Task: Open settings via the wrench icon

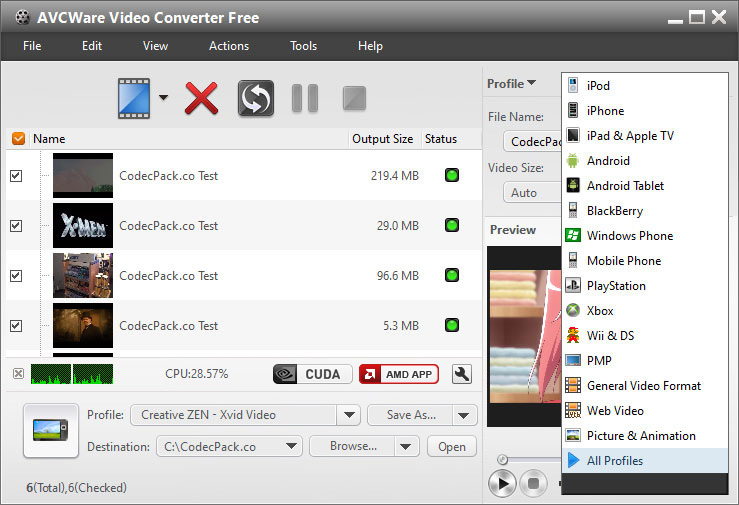Action: (462, 374)
